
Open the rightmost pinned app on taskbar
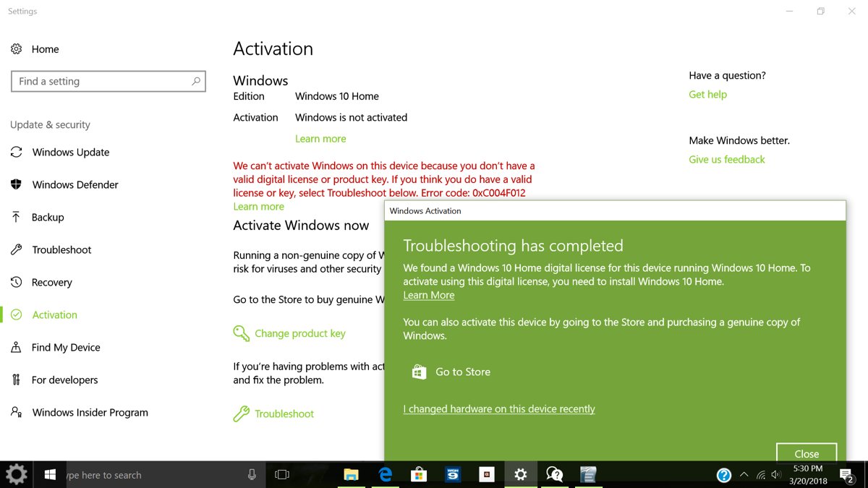coord(588,475)
